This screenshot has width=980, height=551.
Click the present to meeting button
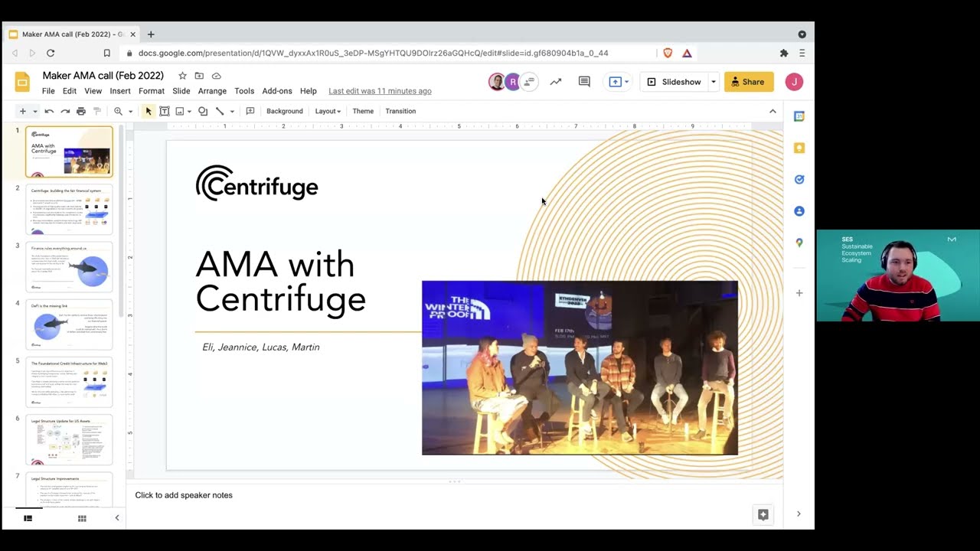click(619, 82)
